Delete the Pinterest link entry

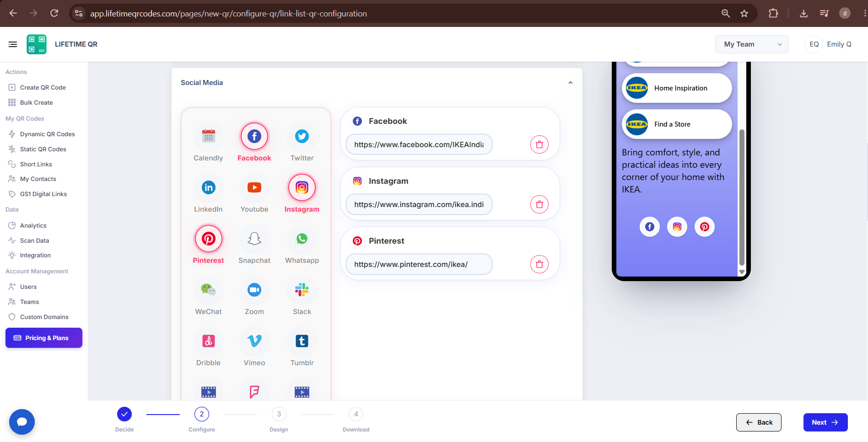click(x=539, y=264)
